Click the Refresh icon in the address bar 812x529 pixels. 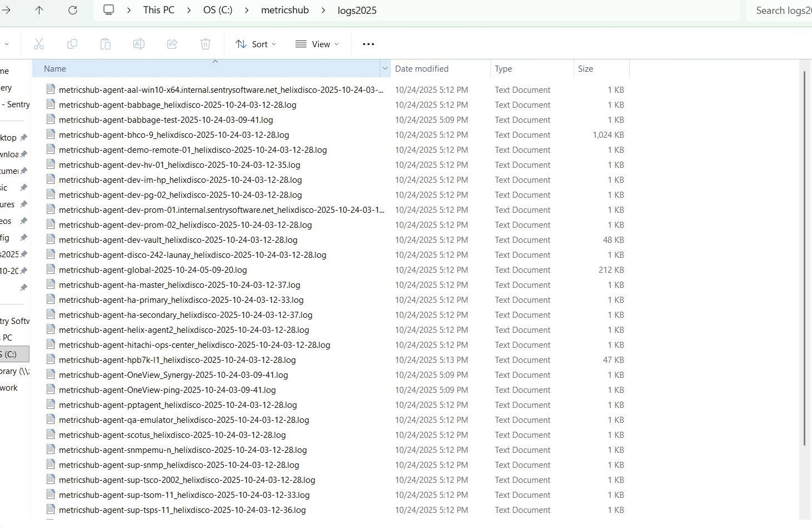point(72,10)
